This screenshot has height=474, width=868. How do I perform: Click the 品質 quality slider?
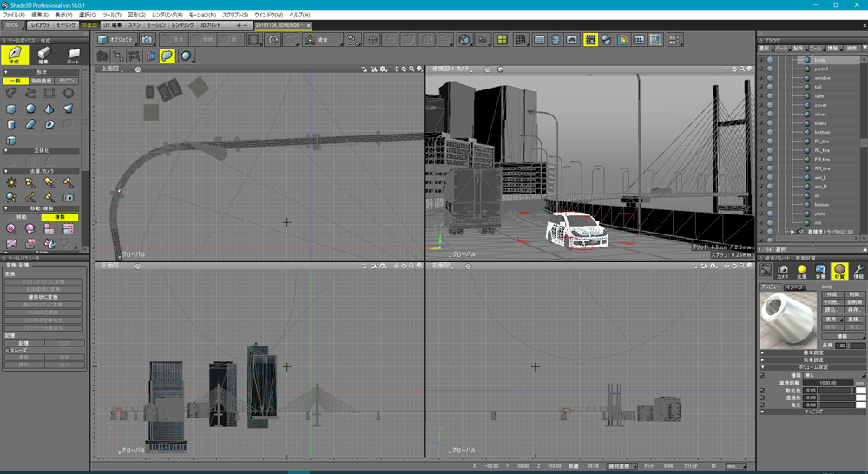(857, 346)
